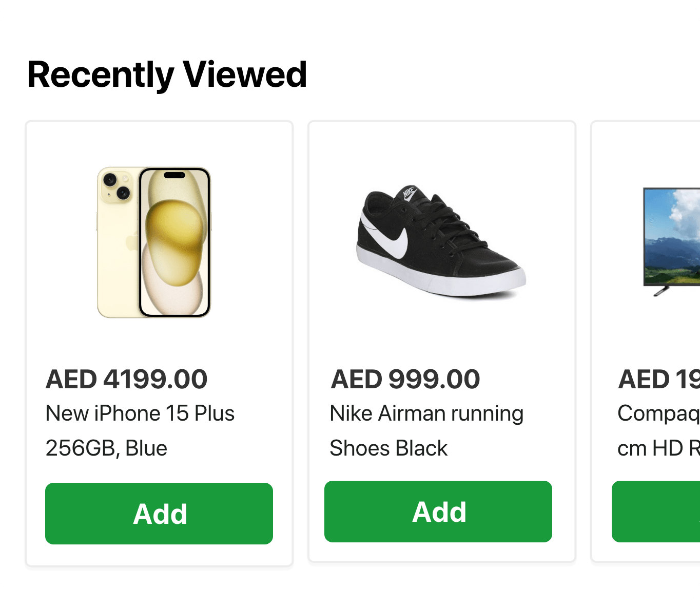The height and width of the screenshot is (604, 700).
Task: Click the "Recently Viewed" heading
Action: [x=167, y=74]
